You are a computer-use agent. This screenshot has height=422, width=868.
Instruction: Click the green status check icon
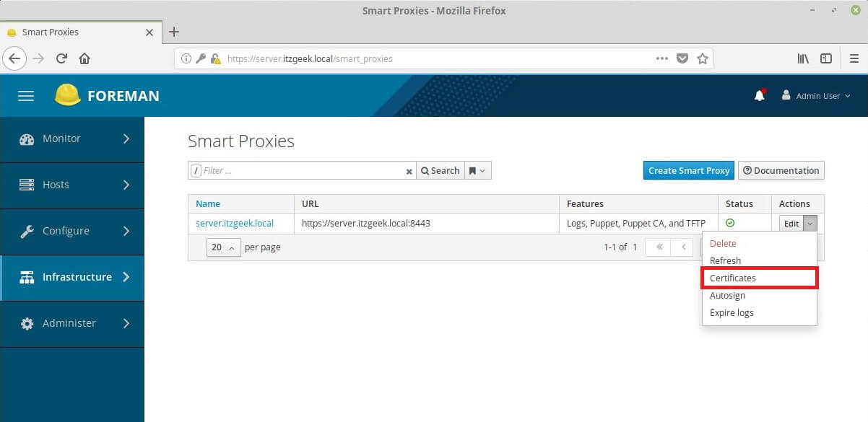730,223
